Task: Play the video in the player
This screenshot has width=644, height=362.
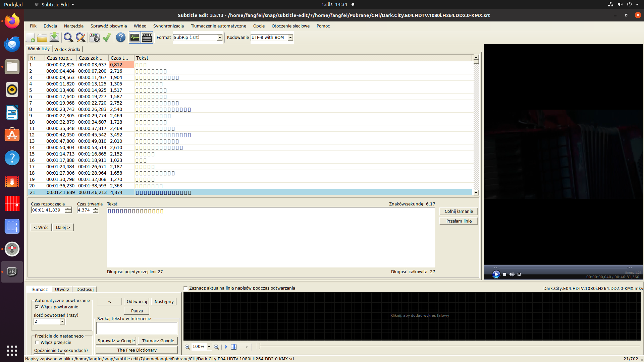Action: tap(496, 274)
